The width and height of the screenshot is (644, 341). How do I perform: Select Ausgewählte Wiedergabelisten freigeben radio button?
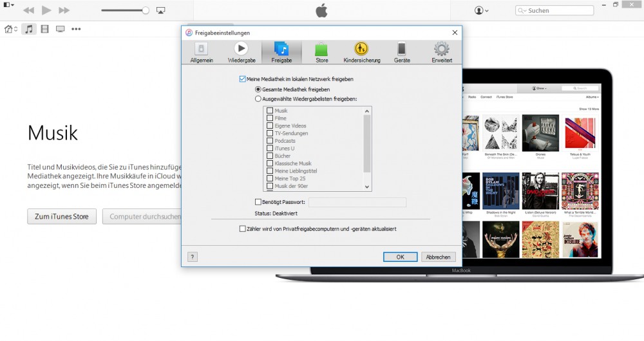coord(258,99)
